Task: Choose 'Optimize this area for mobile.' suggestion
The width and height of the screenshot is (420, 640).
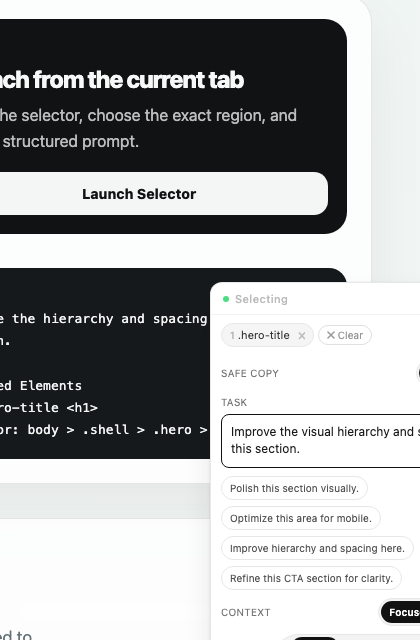Action: coord(301,518)
